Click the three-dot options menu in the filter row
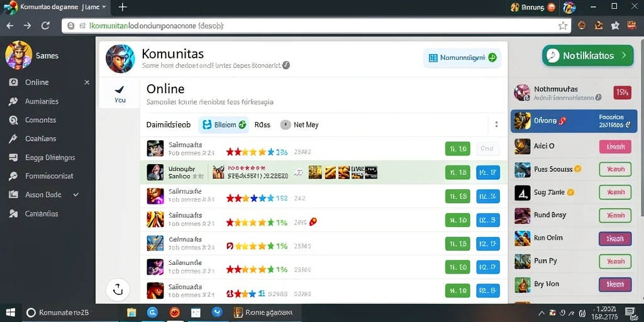The width and height of the screenshot is (644, 322). 496,125
